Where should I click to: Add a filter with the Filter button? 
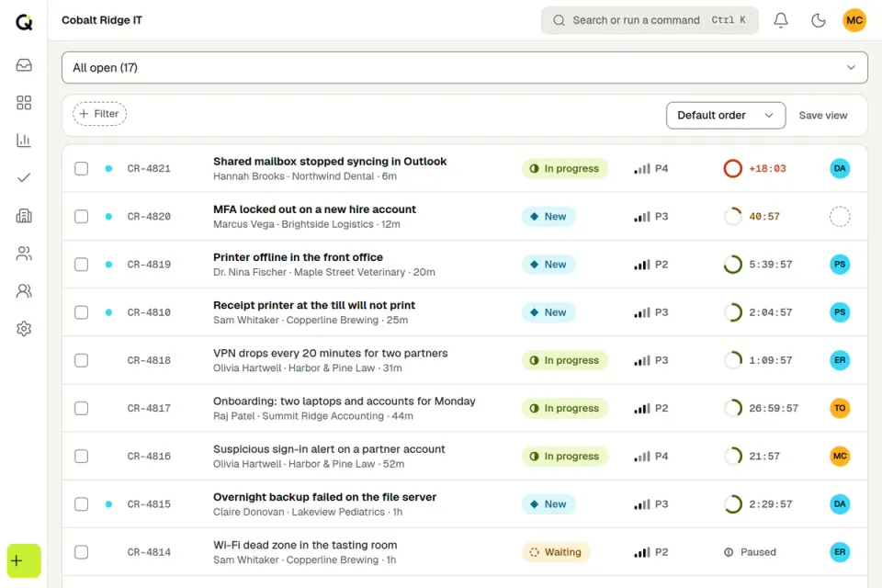coord(99,114)
